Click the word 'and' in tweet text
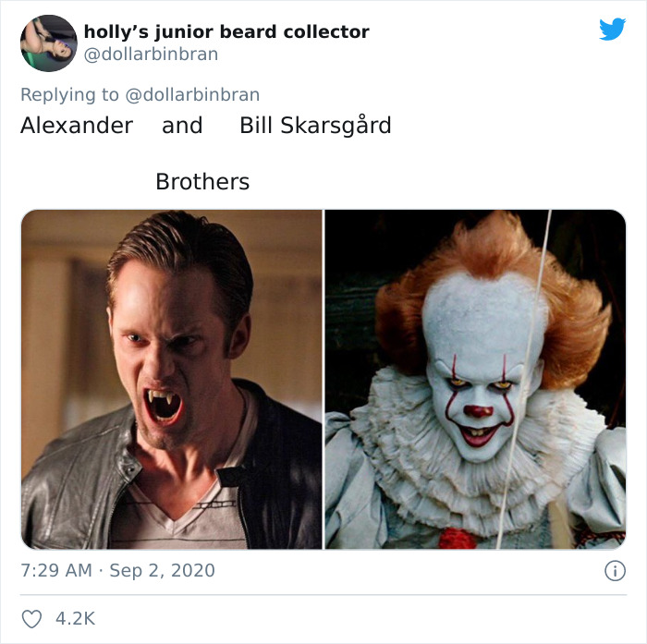The image size is (647, 644). click(182, 126)
